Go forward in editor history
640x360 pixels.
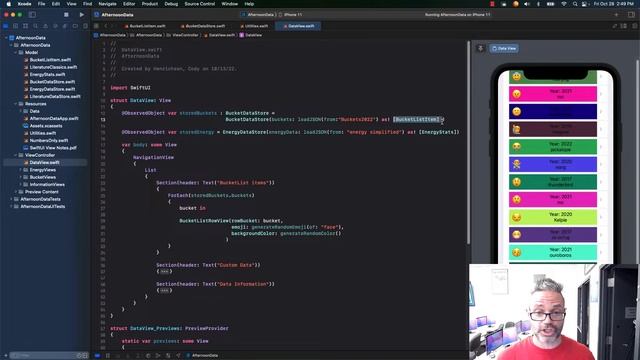point(113,26)
